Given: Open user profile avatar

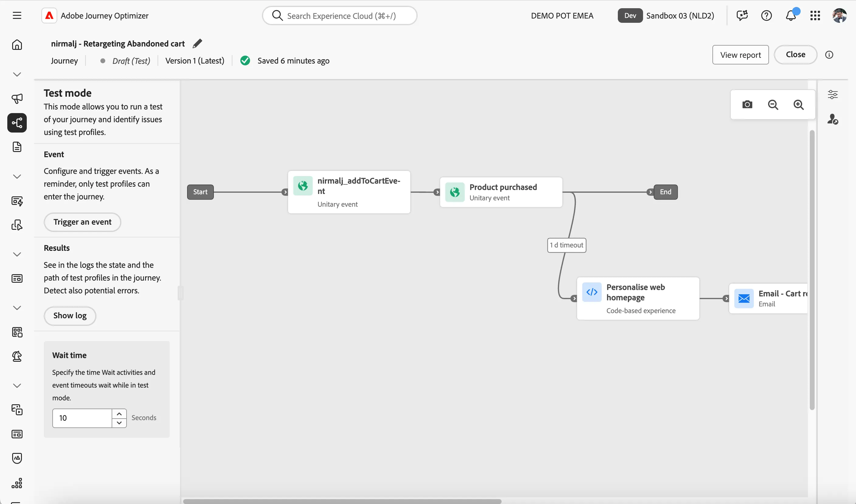Looking at the screenshot, I should [839, 16].
